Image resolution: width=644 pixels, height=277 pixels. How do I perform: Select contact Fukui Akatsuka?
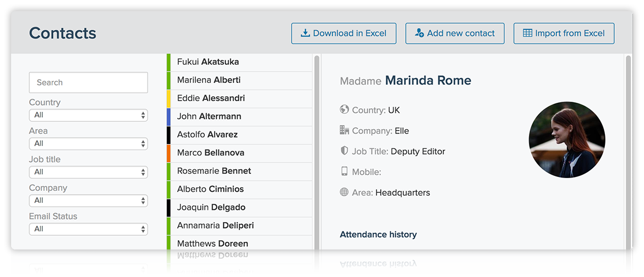coord(240,62)
